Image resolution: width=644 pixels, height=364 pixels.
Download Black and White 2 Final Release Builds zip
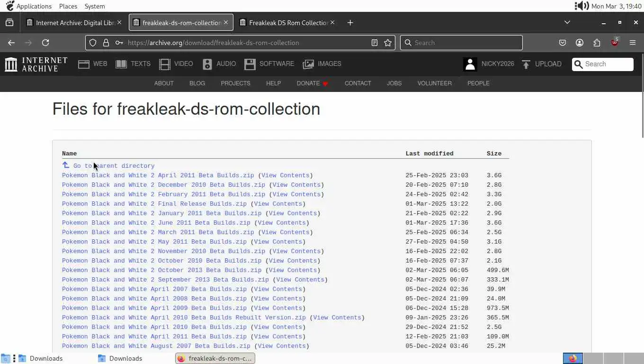click(154, 204)
